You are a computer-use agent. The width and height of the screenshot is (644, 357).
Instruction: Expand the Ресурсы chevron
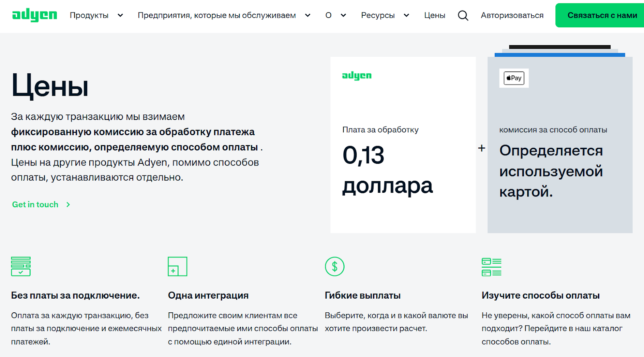pyautogui.click(x=406, y=15)
